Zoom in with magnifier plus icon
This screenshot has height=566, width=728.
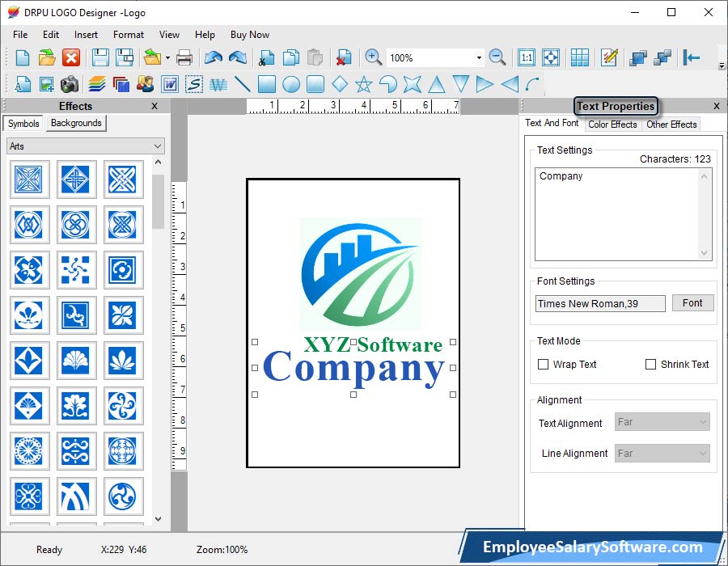pos(373,58)
